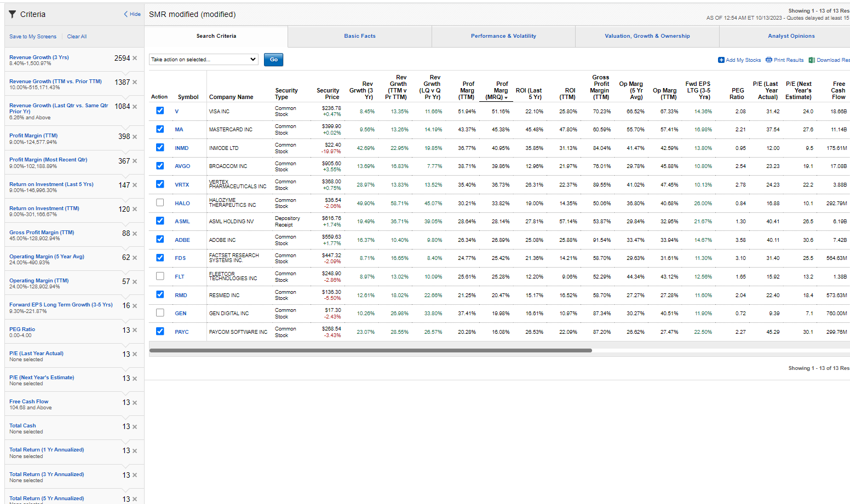Uncheck the VISA INC row checkbox
The image size is (850, 504).
point(160,111)
